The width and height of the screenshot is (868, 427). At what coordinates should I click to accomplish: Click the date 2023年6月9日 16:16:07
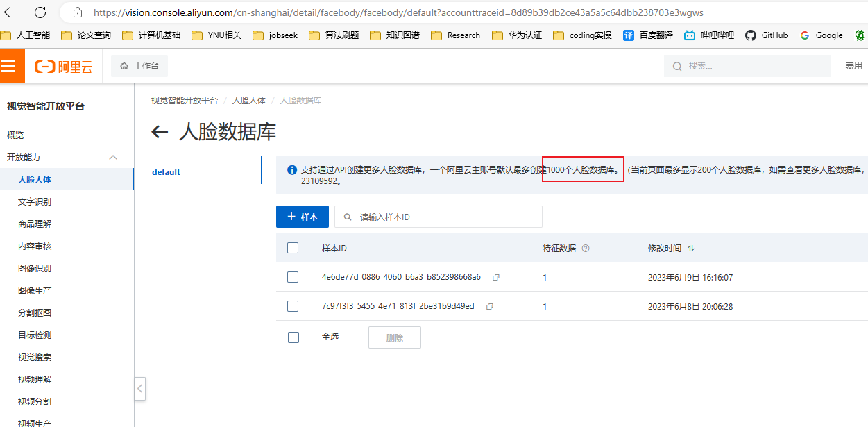coord(690,277)
